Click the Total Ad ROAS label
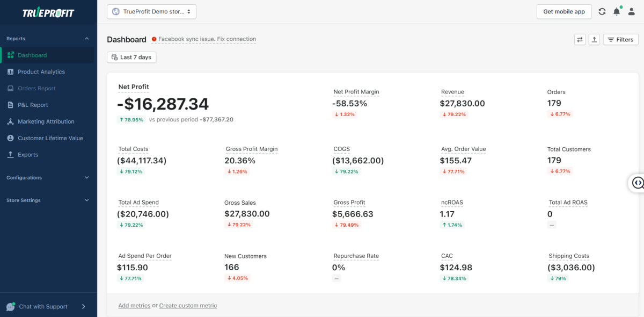 pos(568,203)
